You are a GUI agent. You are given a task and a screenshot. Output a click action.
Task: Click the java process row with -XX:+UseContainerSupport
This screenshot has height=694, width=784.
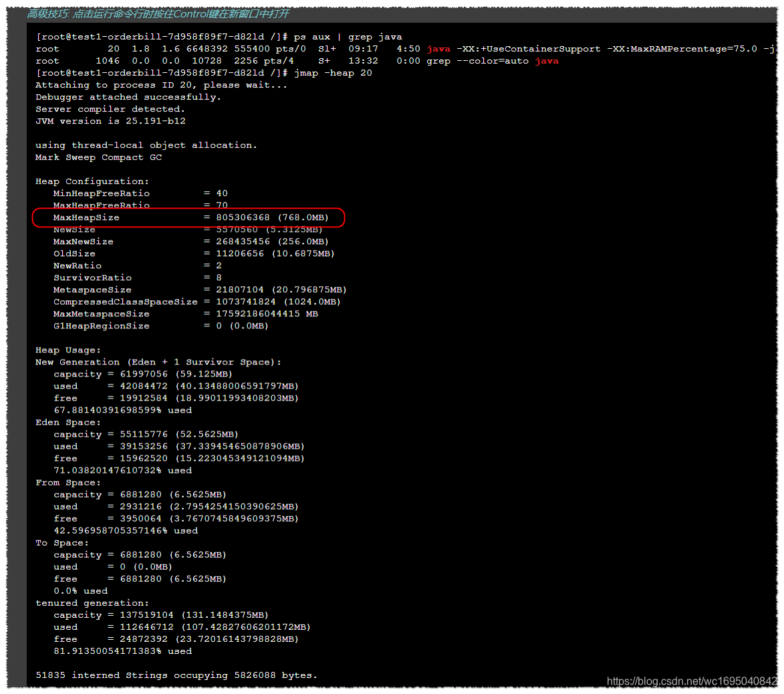coord(406,49)
